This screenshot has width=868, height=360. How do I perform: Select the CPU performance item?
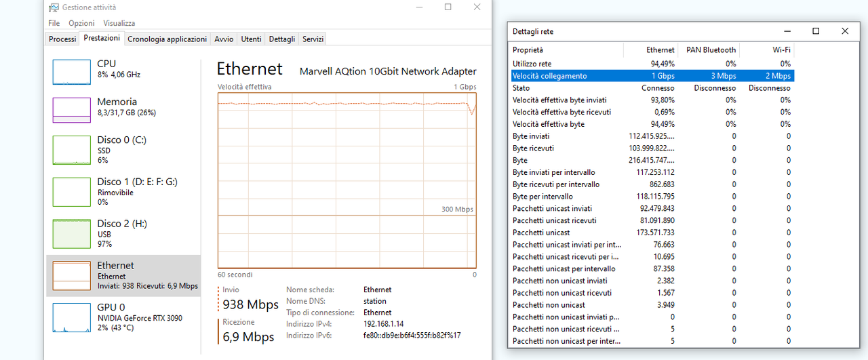point(123,71)
